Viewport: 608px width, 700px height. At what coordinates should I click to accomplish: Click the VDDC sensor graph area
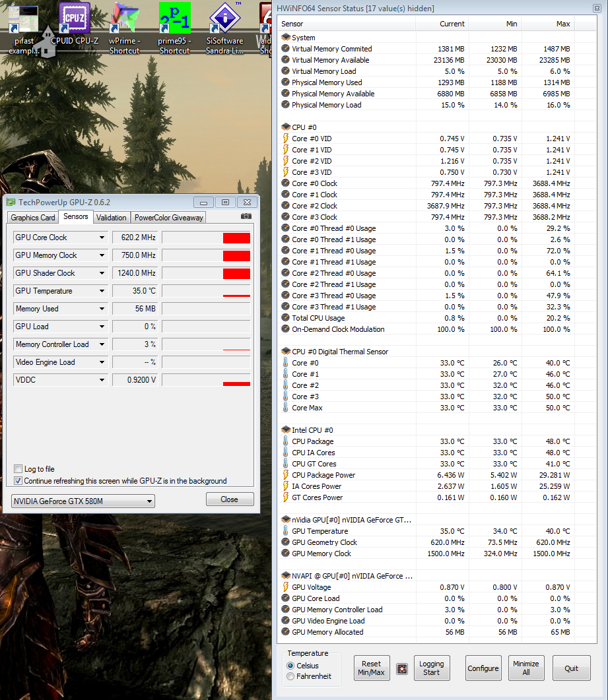(206, 381)
